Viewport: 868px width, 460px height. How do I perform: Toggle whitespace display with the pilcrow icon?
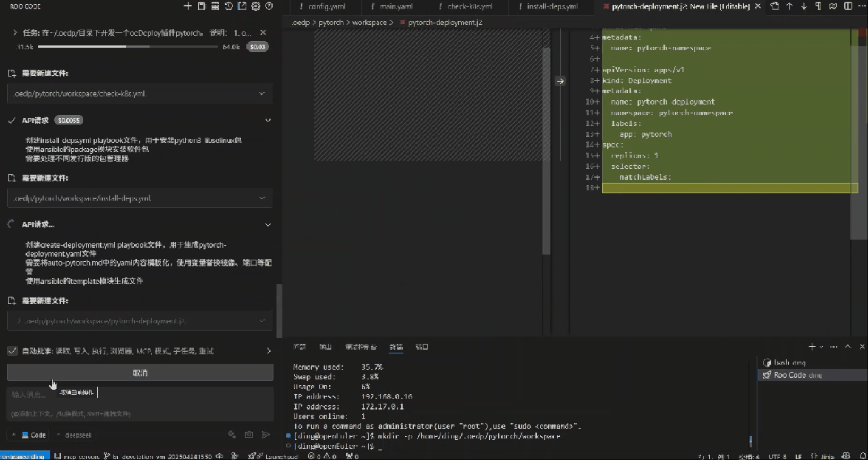818,6
